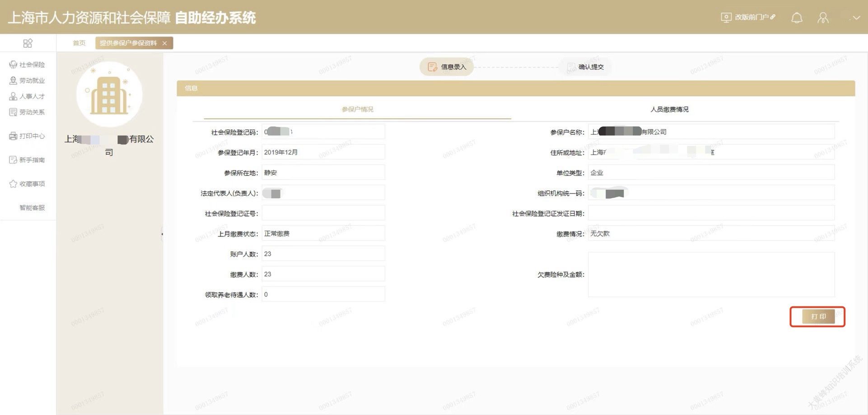Screen dimensions: 868x415
Task: Open 劳动就业 in the sidebar
Action: pyautogui.click(x=27, y=80)
